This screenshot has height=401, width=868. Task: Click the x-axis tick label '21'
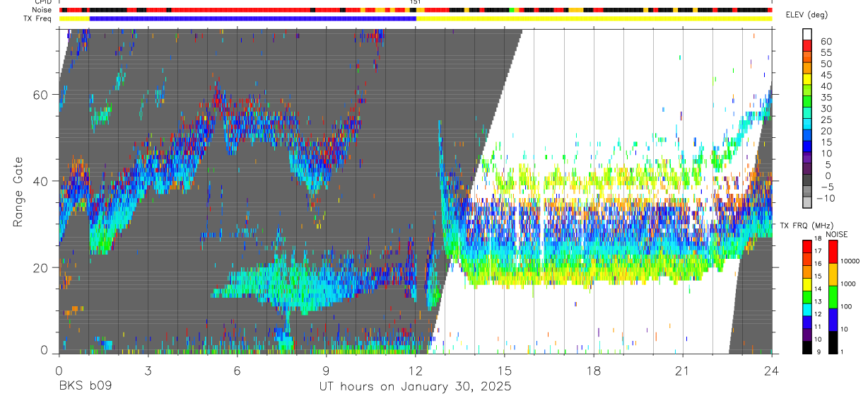coord(683,370)
